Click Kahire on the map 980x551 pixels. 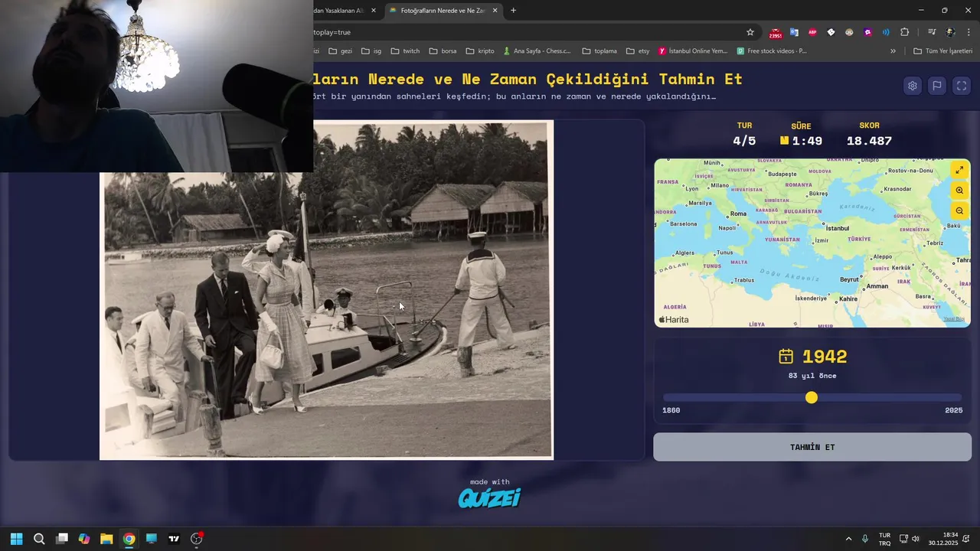(x=848, y=298)
